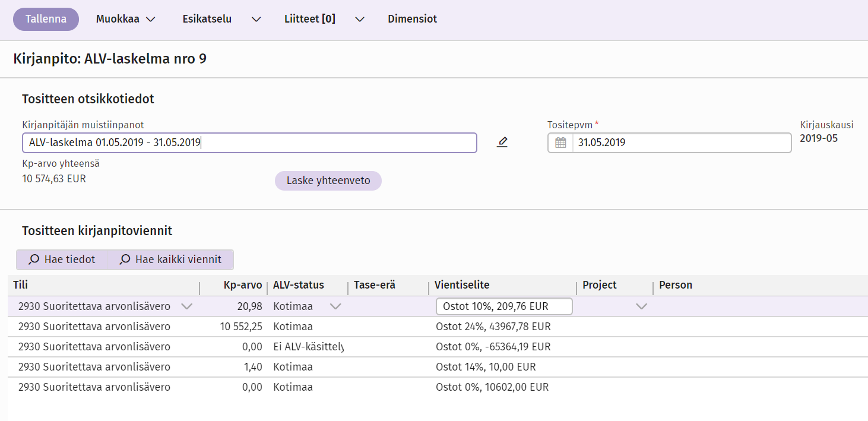Expand the Muokkaa dropdown menu
Viewport: 868px width, 421px height.
pyautogui.click(x=126, y=19)
